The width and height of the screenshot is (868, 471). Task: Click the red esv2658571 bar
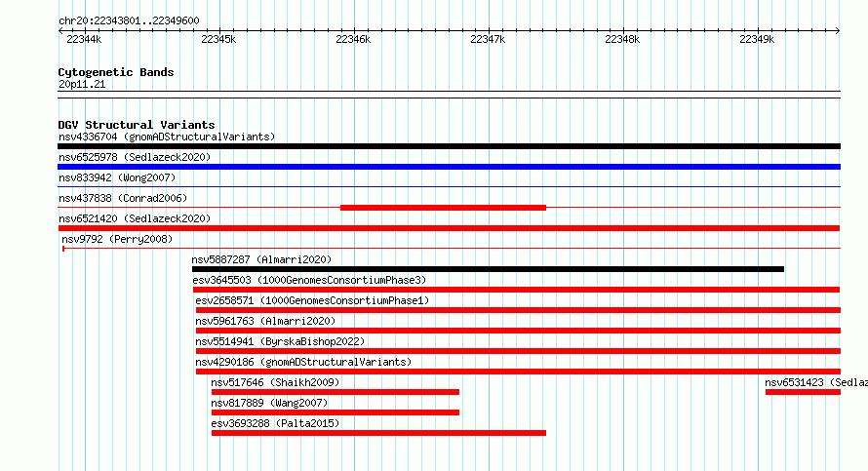[x=518, y=310]
